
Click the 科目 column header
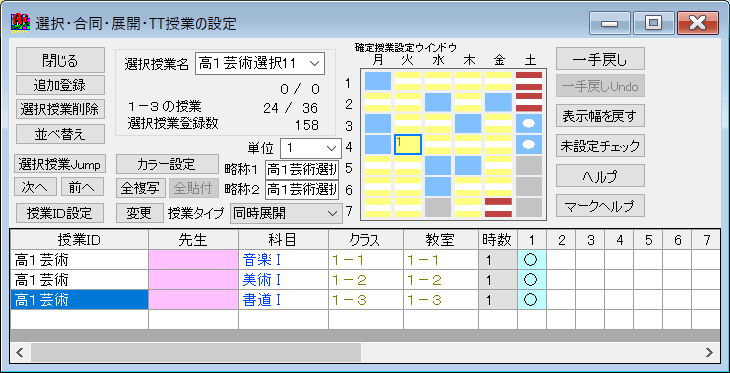pos(283,240)
